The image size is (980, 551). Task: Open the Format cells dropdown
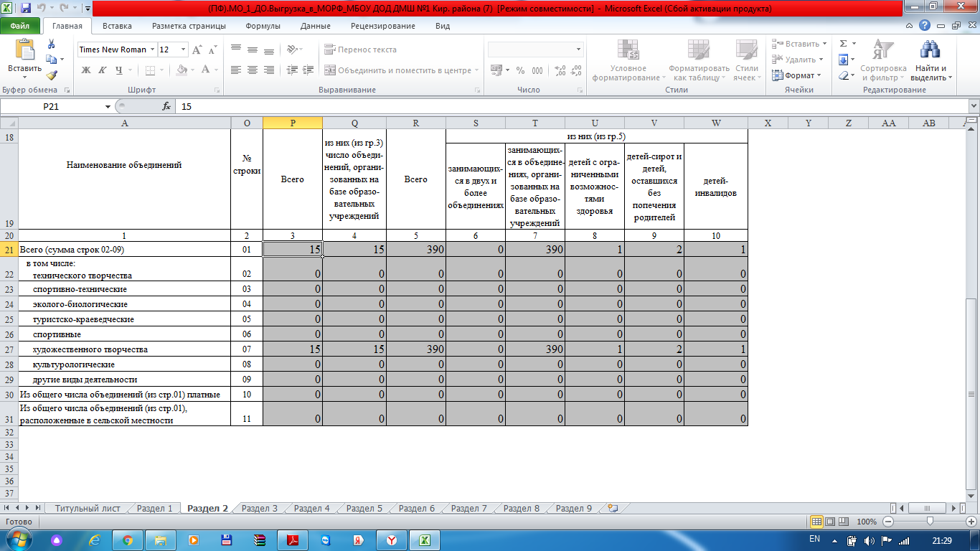pos(798,75)
